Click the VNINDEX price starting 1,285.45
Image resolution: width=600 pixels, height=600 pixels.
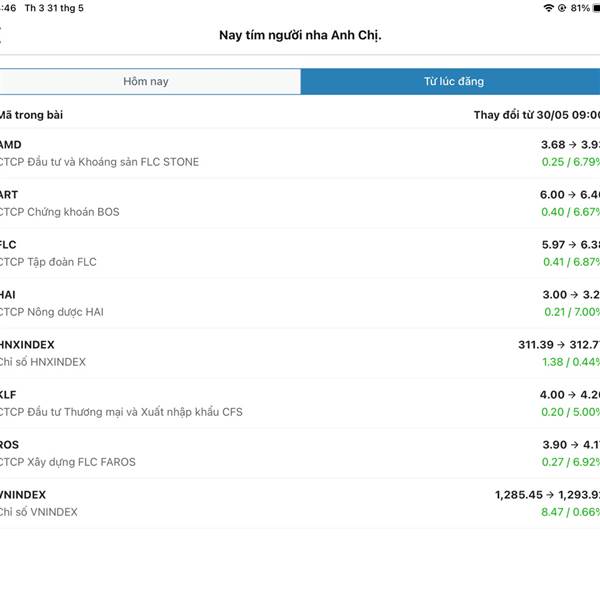pos(548,495)
